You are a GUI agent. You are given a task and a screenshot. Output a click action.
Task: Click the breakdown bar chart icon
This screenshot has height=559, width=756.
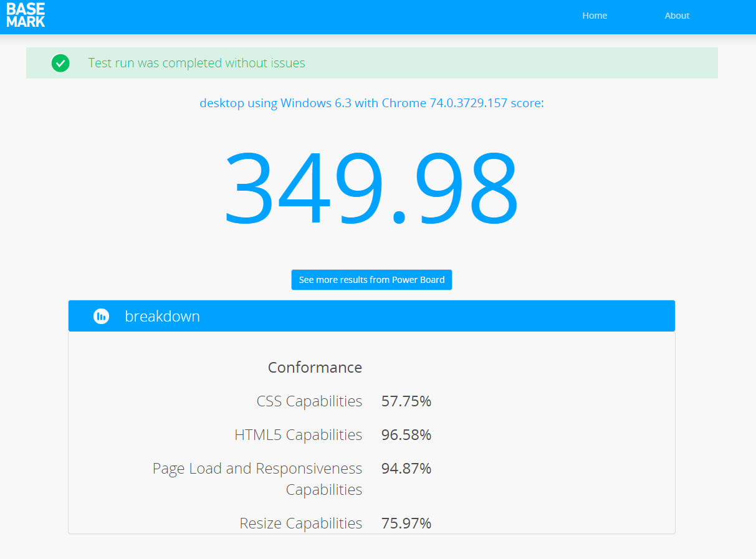[101, 316]
